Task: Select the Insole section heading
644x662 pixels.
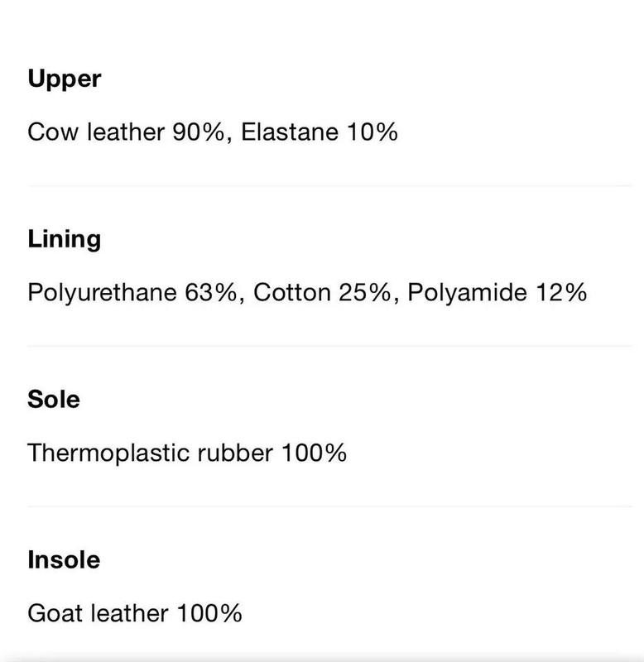Action: 64,560
